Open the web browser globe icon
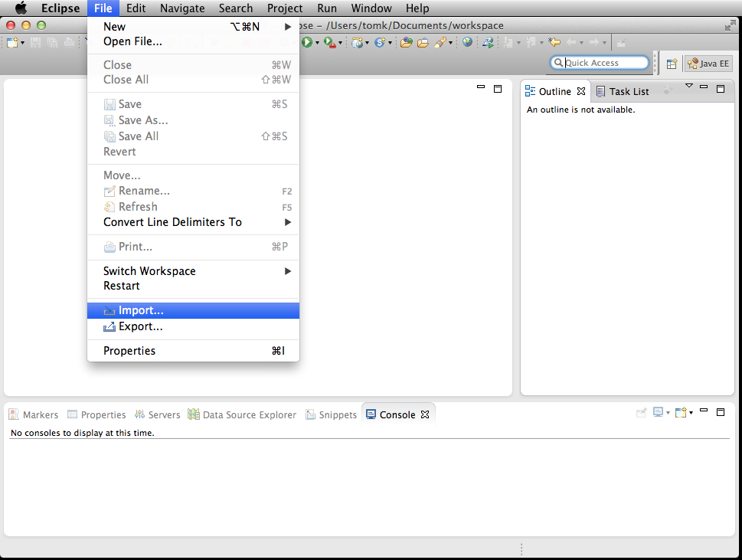The height and width of the screenshot is (560, 742). (467, 43)
